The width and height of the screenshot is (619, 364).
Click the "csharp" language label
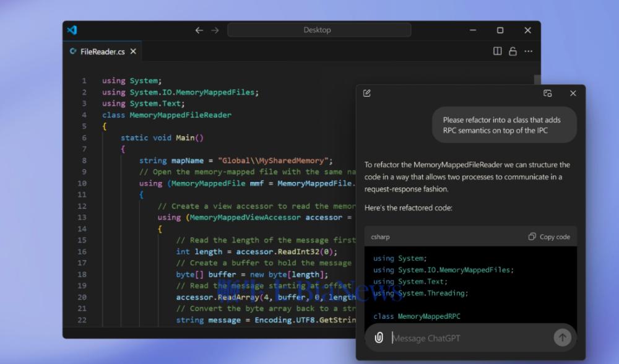(380, 237)
